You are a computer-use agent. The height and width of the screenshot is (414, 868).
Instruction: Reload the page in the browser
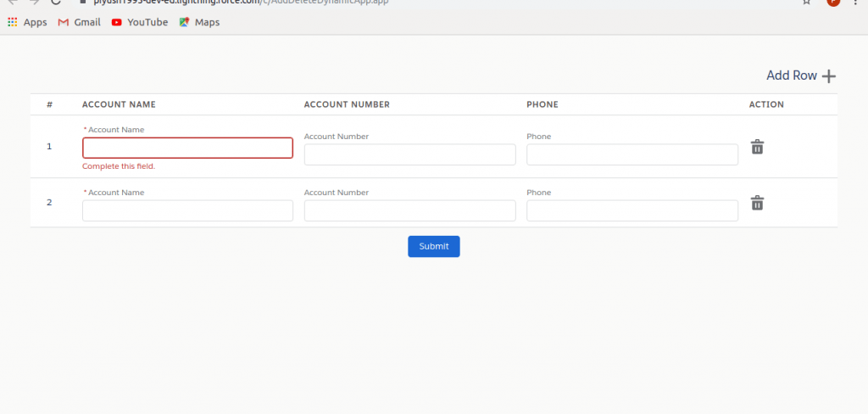[56, 3]
